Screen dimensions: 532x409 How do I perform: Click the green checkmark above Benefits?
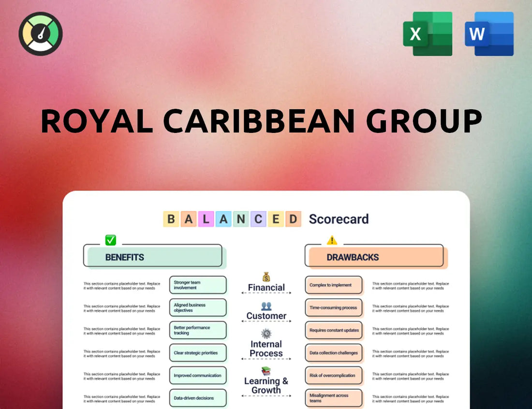click(x=111, y=240)
